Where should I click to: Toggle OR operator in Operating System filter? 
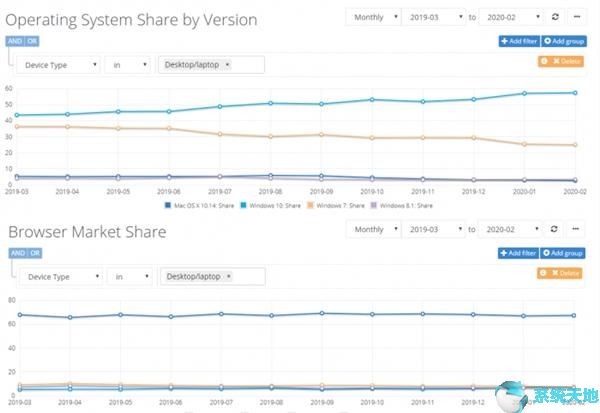tap(32, 41)
